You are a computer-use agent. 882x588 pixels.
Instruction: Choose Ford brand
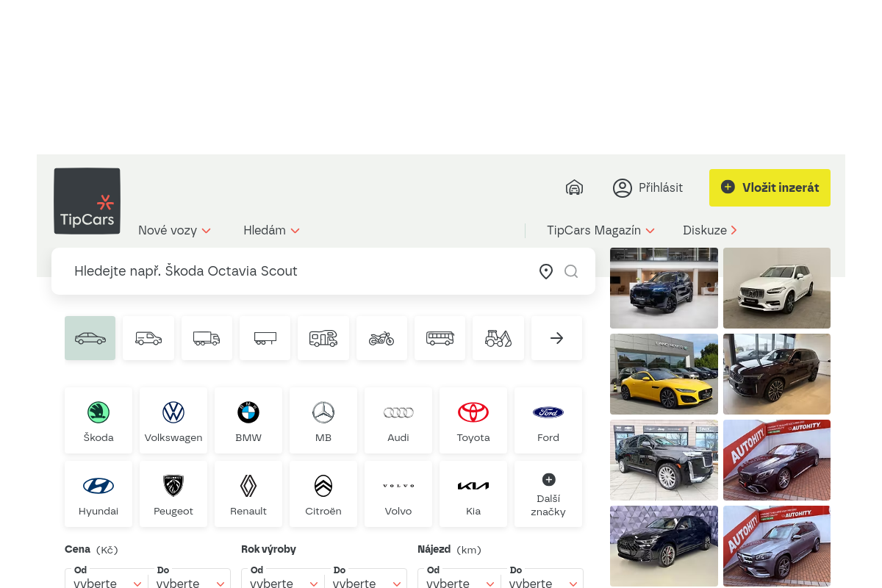click(x=548, y=420)
